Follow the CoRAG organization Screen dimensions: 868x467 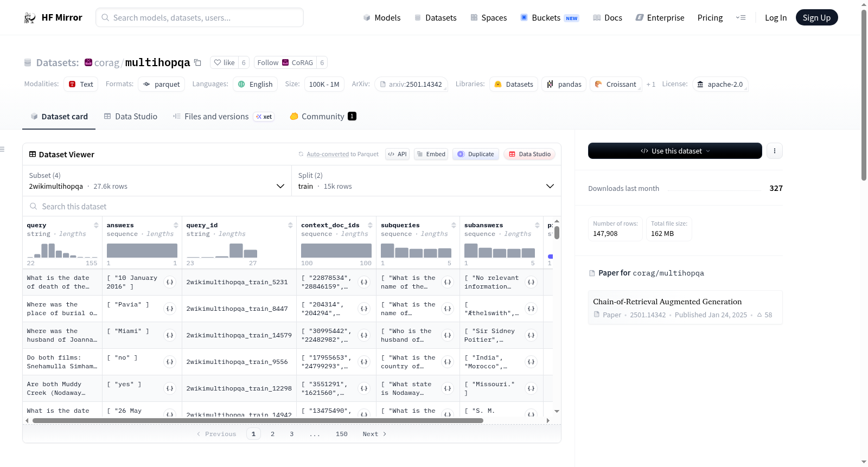tap(285, 63)
